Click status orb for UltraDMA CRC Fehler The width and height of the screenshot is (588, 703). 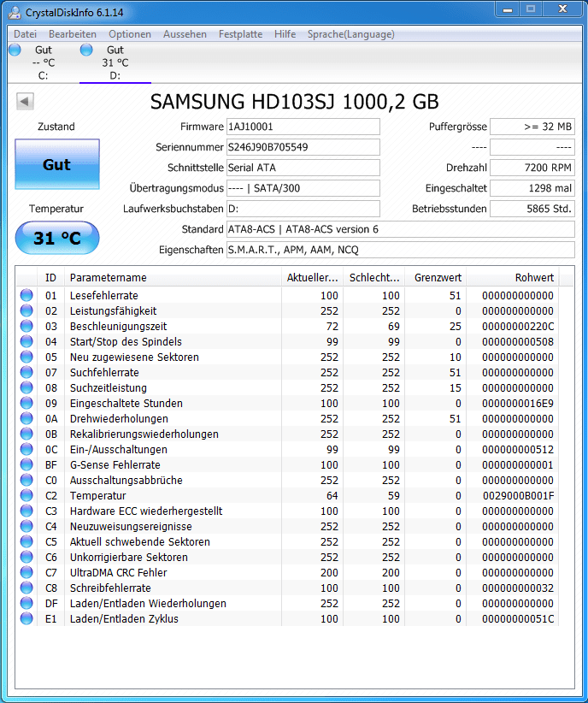click(26, 572)
